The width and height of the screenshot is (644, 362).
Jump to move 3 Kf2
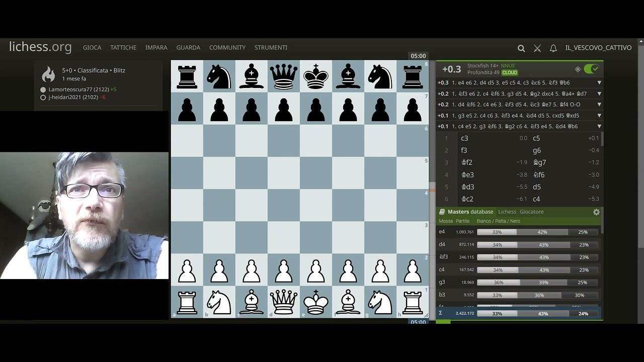coord(493,162)
